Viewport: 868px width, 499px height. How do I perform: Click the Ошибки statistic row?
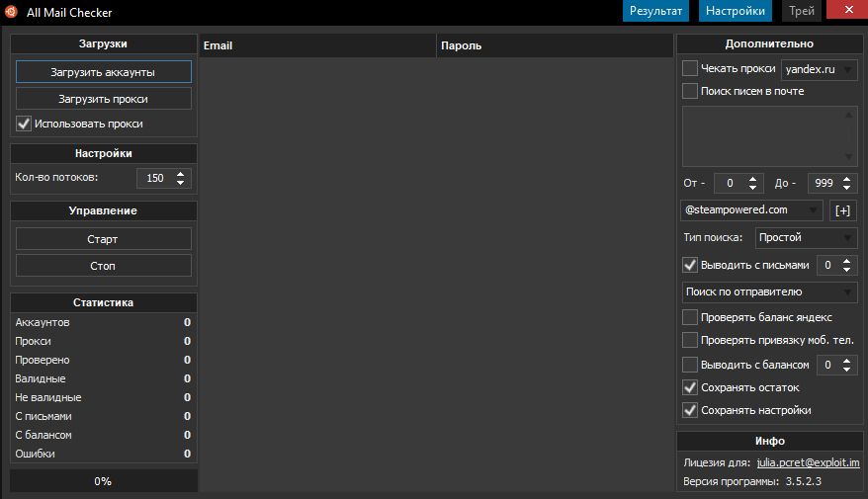pyautogui.click(x=104, y=454)
